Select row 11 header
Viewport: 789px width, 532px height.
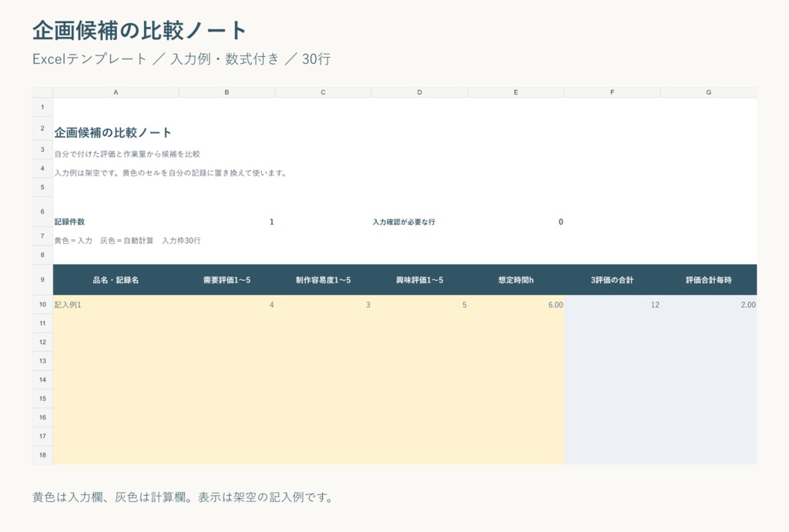(42, 323)
